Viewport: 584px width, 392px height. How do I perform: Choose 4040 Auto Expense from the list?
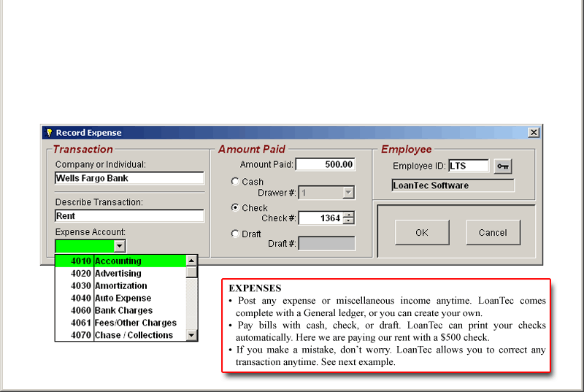[x=120, y=298]
